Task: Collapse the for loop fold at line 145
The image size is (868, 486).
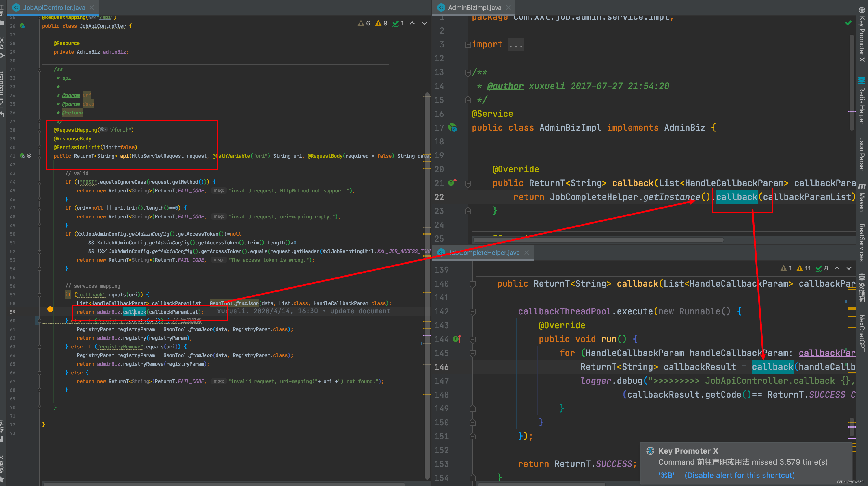Action: tap(473, 353)
